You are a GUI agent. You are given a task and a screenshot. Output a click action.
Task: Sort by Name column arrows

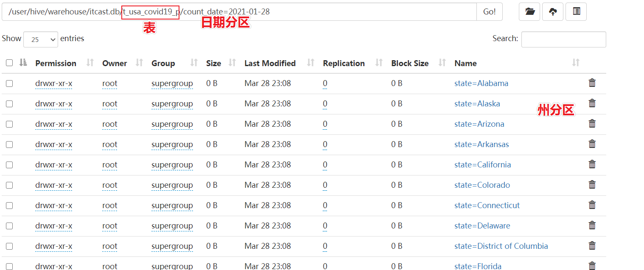[x=576, y=63]
